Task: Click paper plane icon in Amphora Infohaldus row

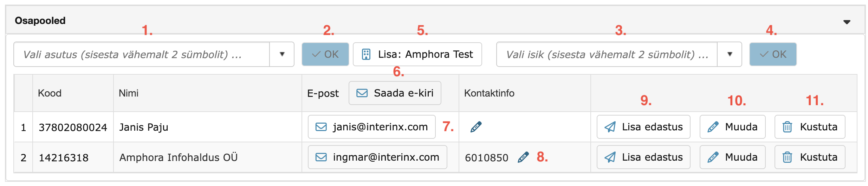Action: 610,157
